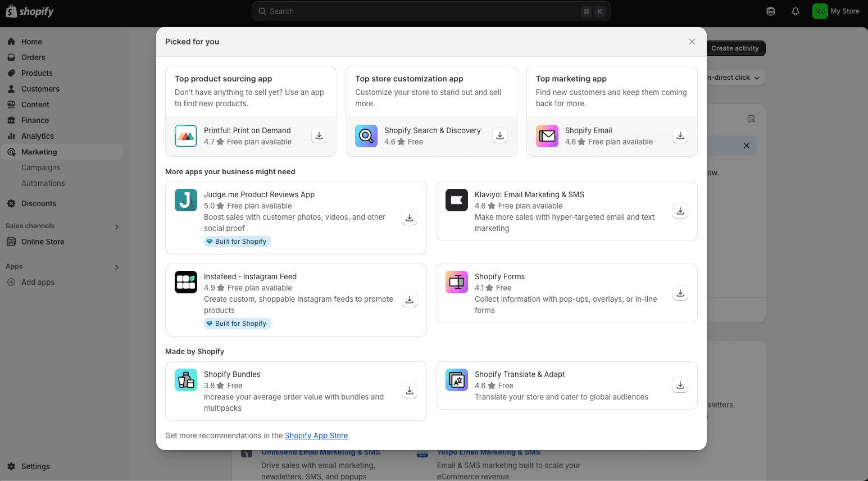868x481 pixels.
Task: Open notifications bell in top bar
Action: coord(796,11)
